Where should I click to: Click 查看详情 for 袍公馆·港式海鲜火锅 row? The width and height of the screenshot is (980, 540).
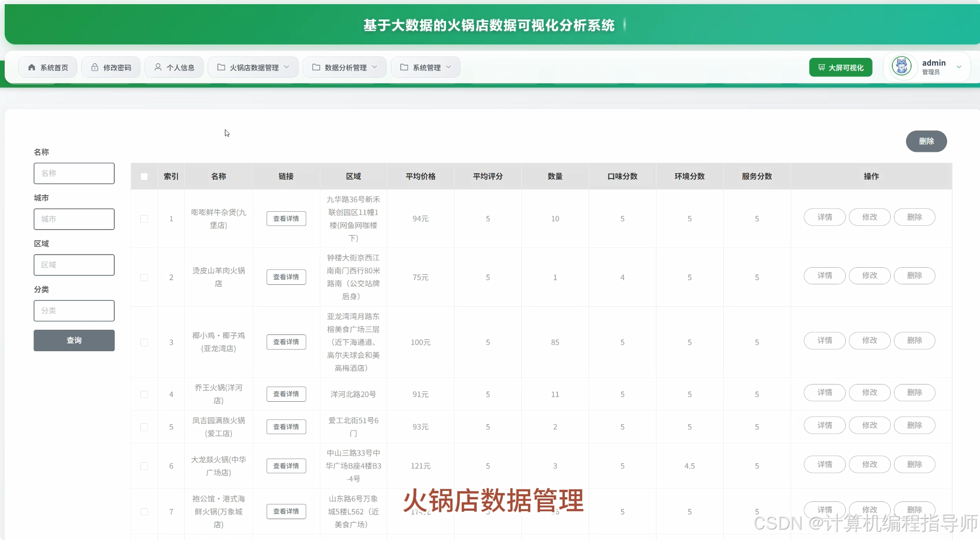pos(286,511)
